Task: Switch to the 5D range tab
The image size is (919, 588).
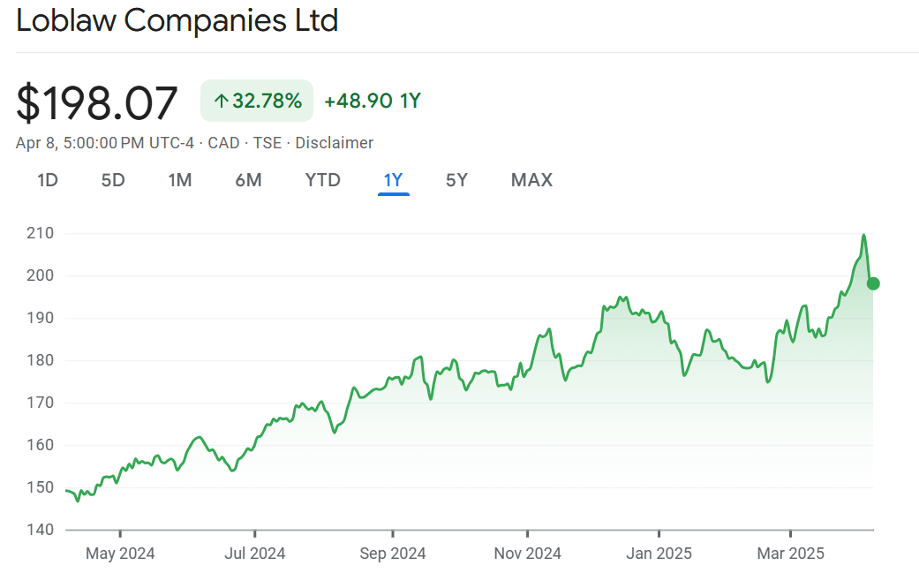Action: [x=113, y=180]
